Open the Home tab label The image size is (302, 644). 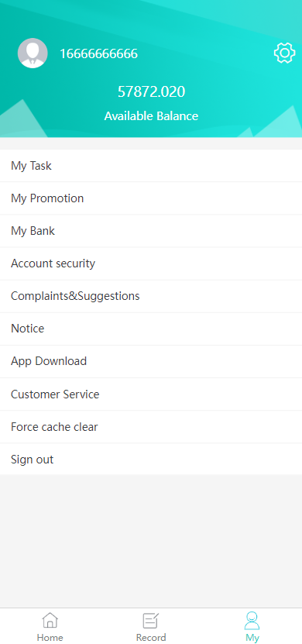pyautogui.click(x=50, y=638)
